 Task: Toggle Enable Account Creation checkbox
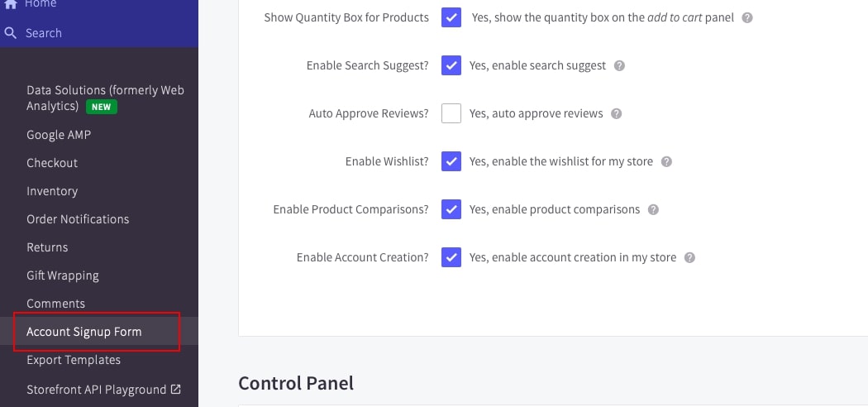coord(451,257)
